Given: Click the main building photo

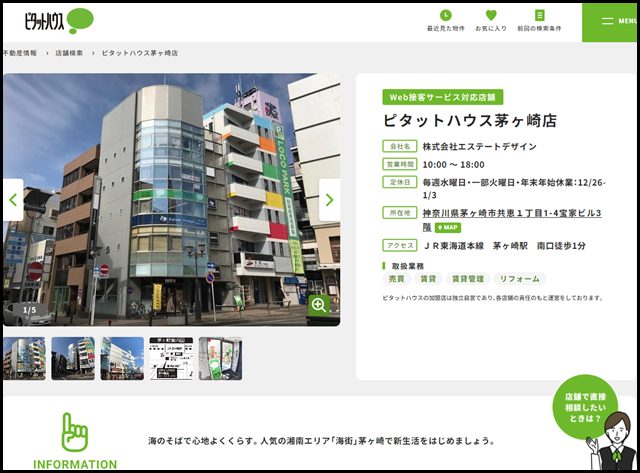Looking at the screenshot, I should [x=171, y=200].
